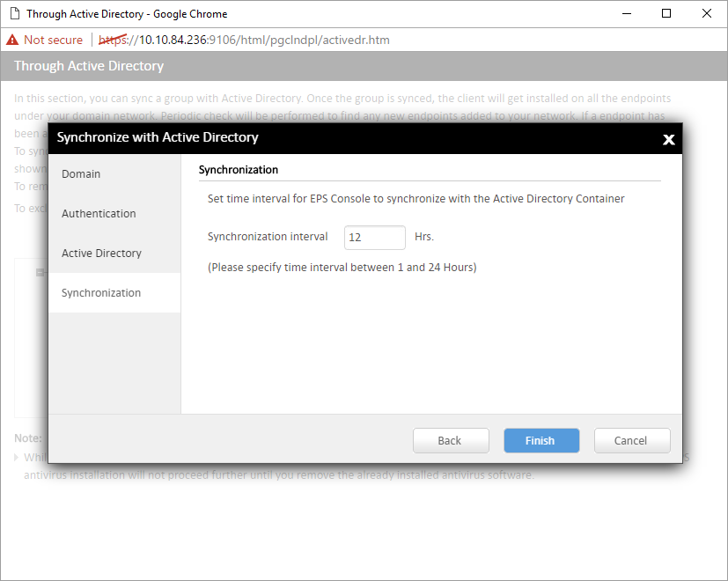Click the 'Hrs.' unit label

tap(424, 237)
